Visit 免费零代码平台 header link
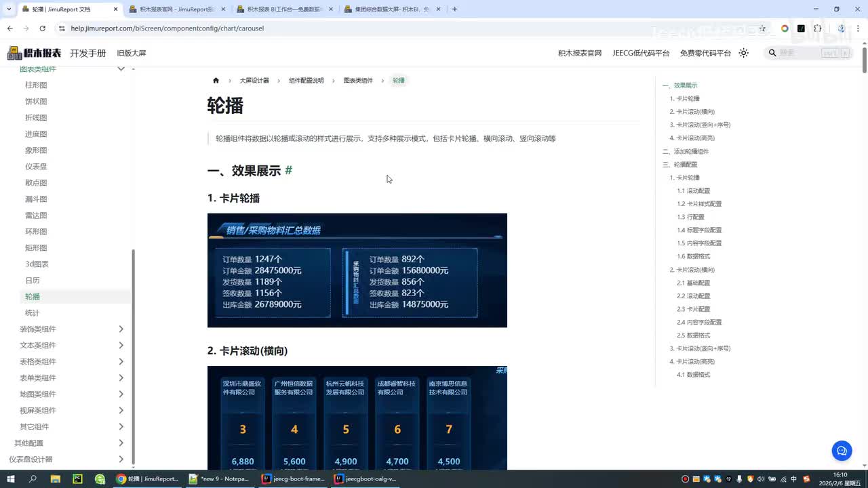868x488 pixels. click(705, 53)
